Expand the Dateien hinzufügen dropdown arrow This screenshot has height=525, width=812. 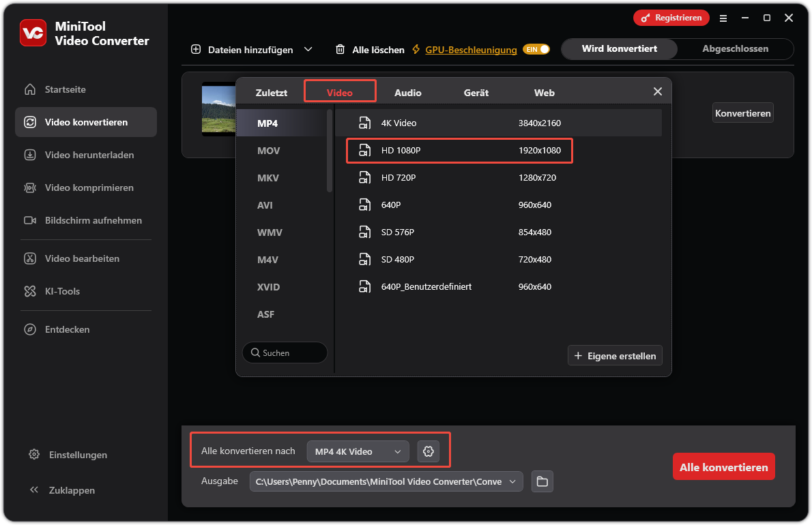point(308,49)
